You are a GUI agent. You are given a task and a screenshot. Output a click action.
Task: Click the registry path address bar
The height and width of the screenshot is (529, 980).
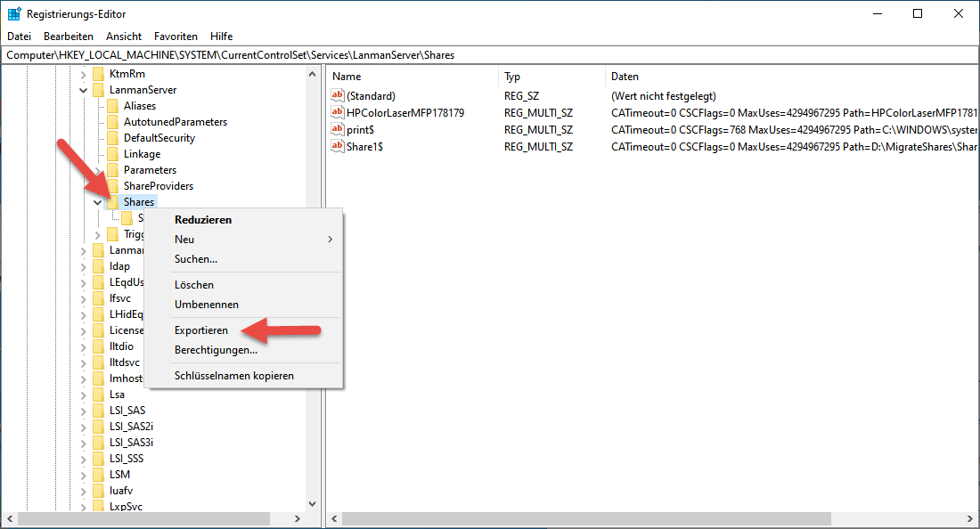tap(490, 55)
